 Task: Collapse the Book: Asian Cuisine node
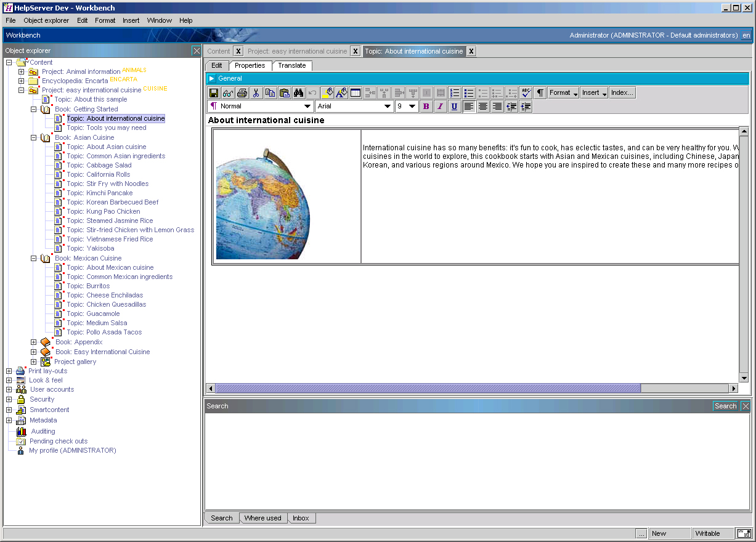(34, 138)
